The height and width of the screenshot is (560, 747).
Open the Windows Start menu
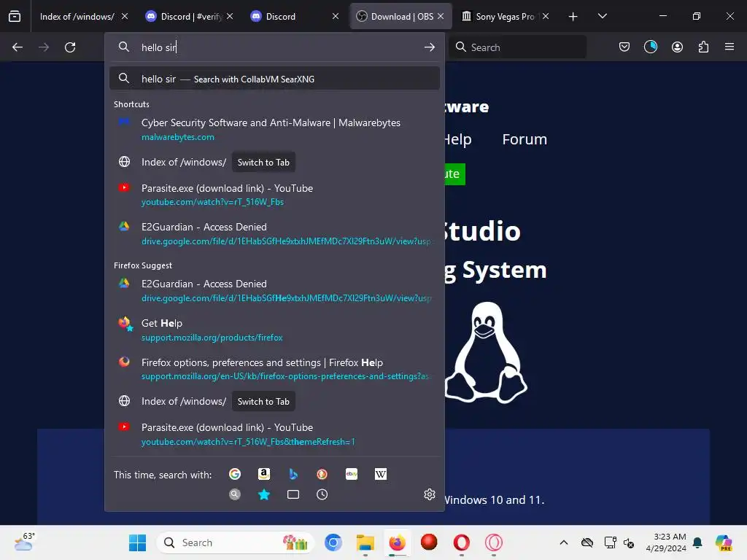point(138,542)
